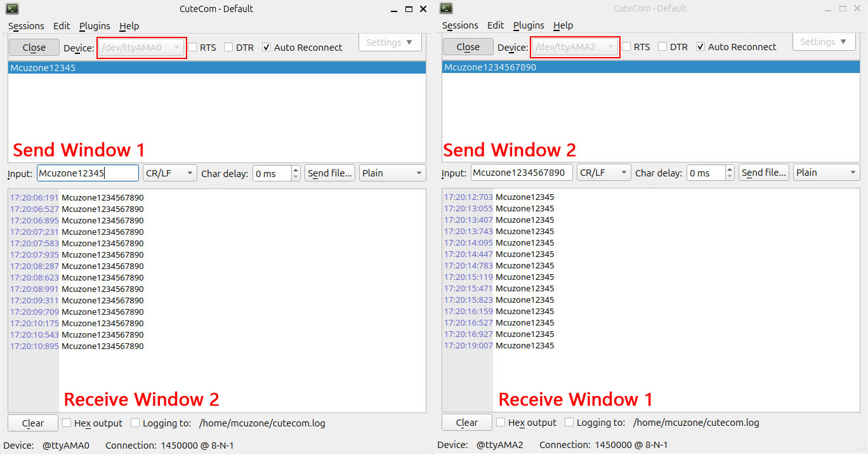The width and height of the screenshot is (868, 455).
Task: Open Plugins menu in right CuteCom window
Action: 529,25
